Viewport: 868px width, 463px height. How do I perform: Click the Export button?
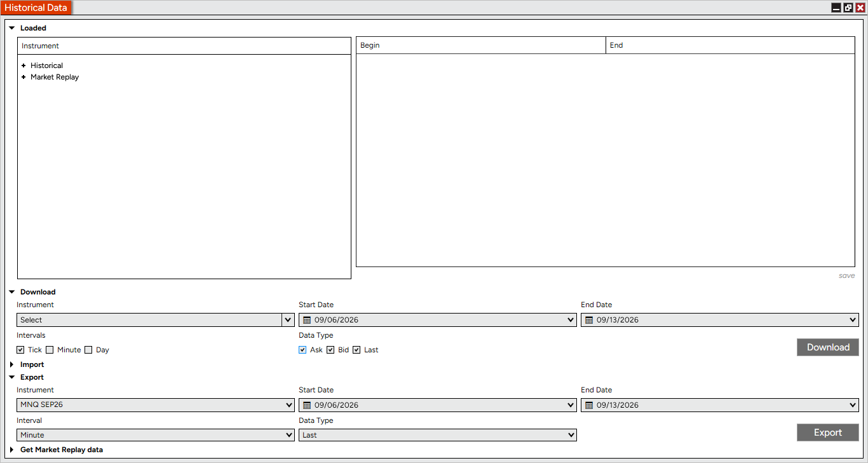[828, 432]
